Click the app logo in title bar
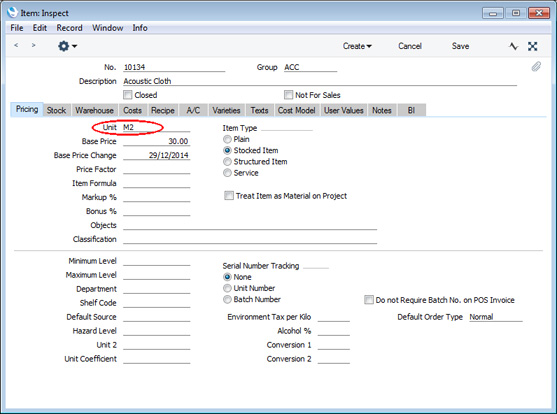This screenshot has width=557, height=414. point(12,12)
